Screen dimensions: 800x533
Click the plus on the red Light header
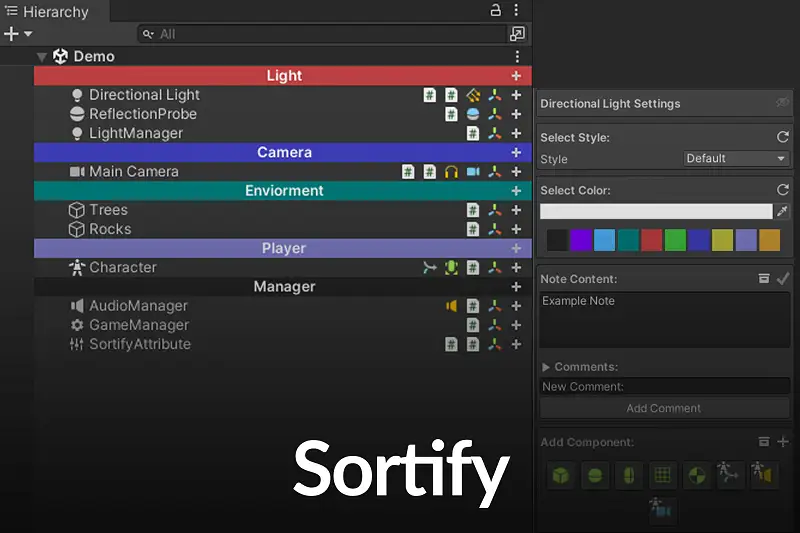(x=516, y=75)
